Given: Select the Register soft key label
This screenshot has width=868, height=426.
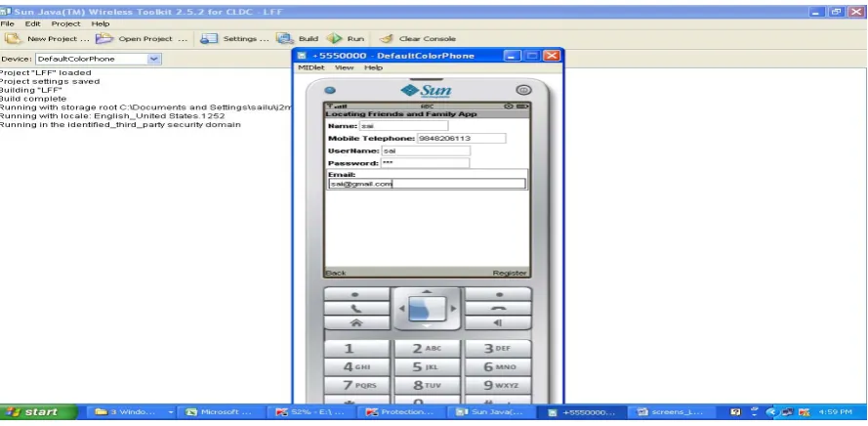Looking at the screenshot, I should click(x=510, y=274).
